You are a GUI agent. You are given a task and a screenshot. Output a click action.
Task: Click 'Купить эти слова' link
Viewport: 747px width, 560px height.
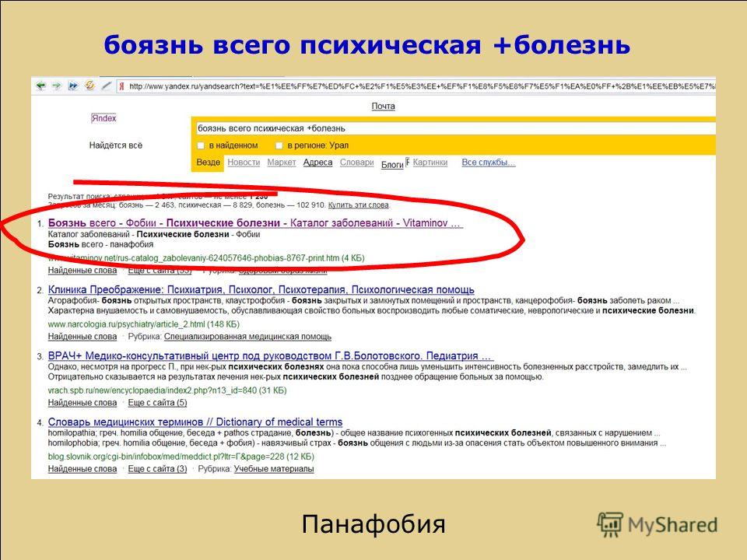point(359,205)
